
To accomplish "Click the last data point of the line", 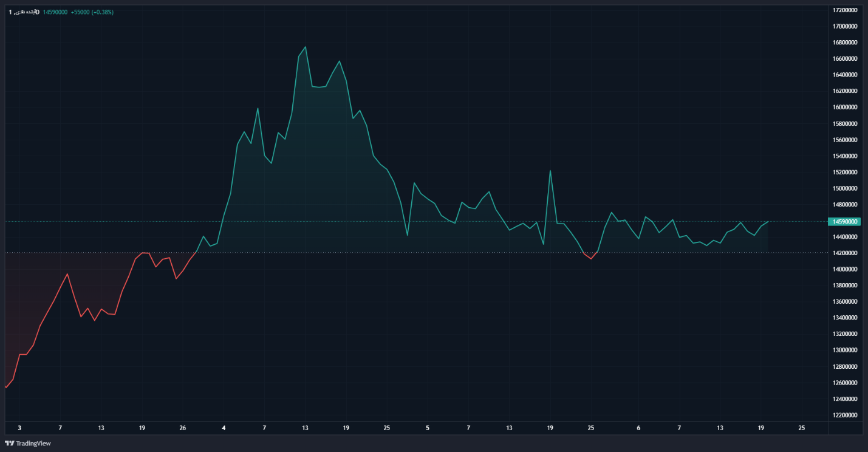I will click(768, 222).
